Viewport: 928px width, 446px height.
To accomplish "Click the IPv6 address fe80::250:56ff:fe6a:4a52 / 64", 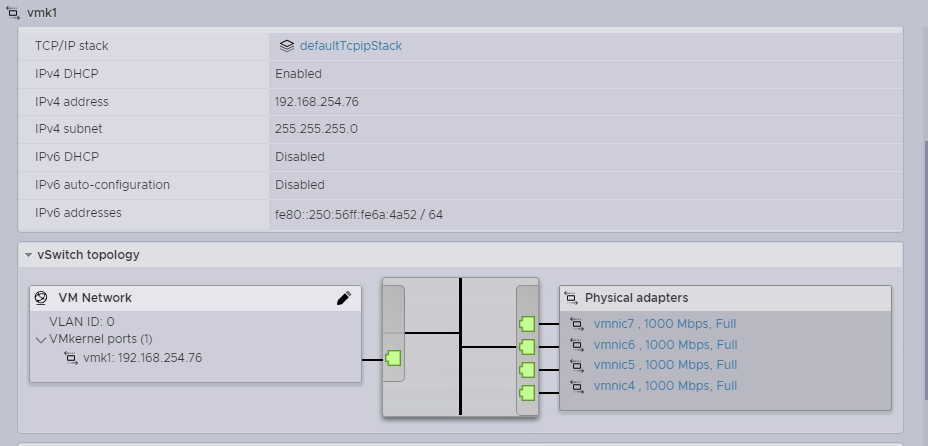I will pos(359,215).
